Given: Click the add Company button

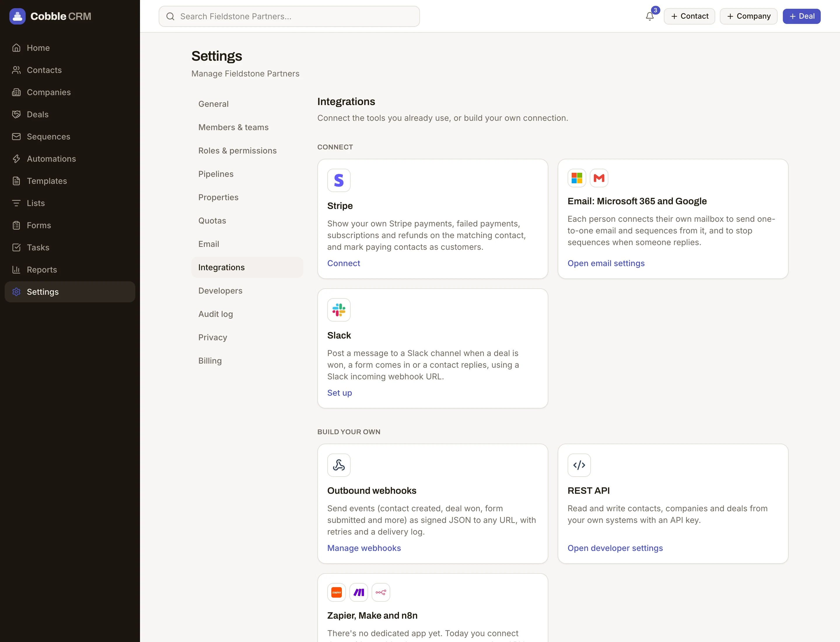Looking at the screenshot, I should [x=748, y=16].
